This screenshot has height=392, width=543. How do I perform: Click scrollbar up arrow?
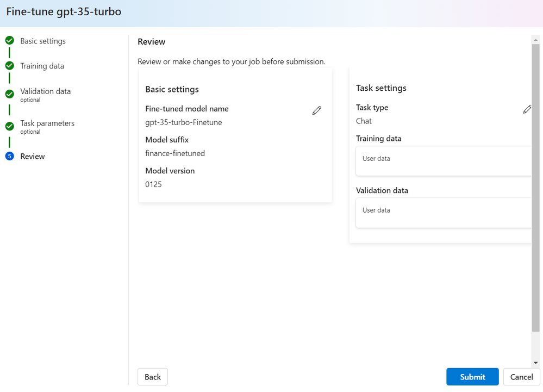(536, 40)
